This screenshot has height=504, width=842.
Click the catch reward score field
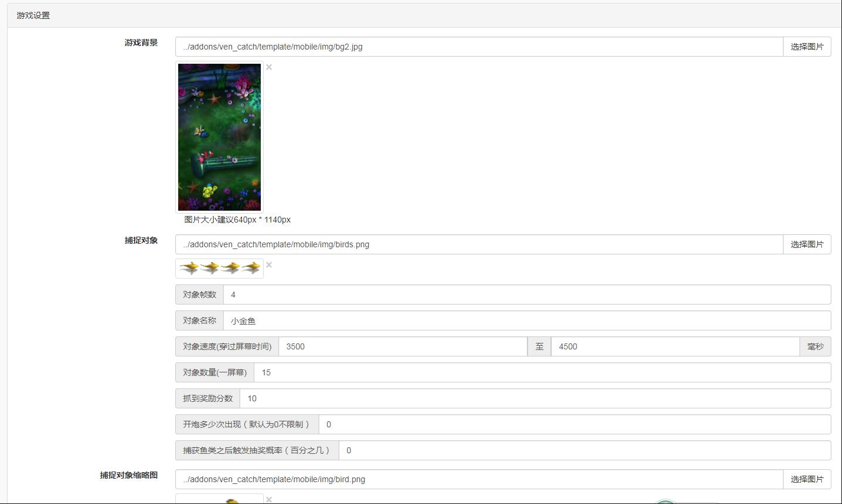(535, 398)
